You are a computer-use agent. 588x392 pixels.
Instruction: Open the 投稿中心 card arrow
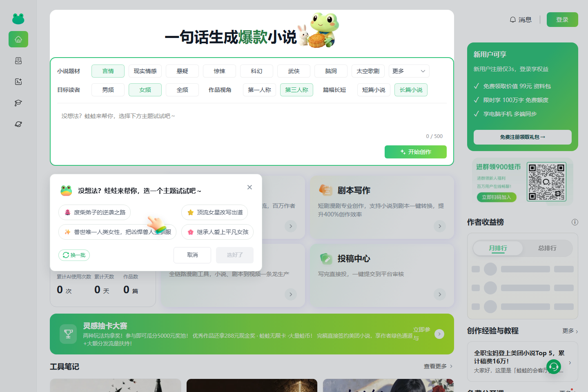click(440, 294)
